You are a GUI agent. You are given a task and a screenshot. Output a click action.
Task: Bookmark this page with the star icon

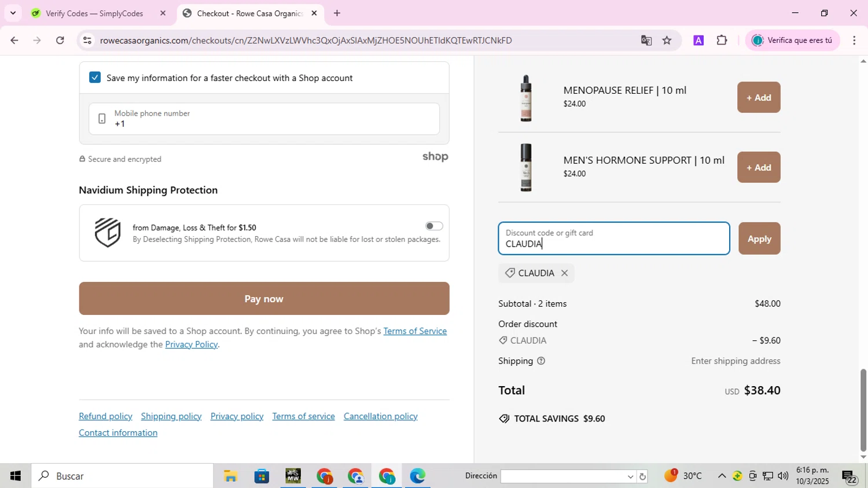tap(667, 40)
